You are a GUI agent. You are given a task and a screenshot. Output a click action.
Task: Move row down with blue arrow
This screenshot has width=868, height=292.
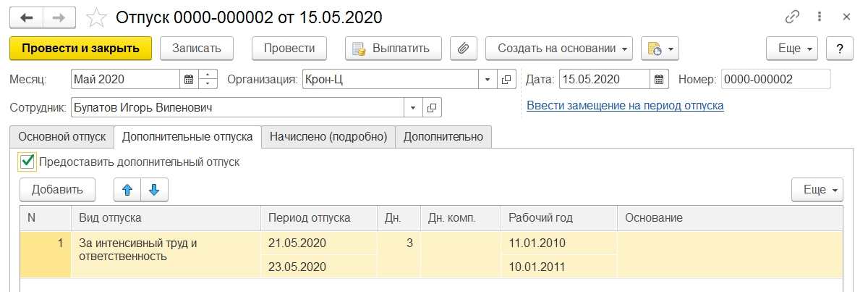153,190
